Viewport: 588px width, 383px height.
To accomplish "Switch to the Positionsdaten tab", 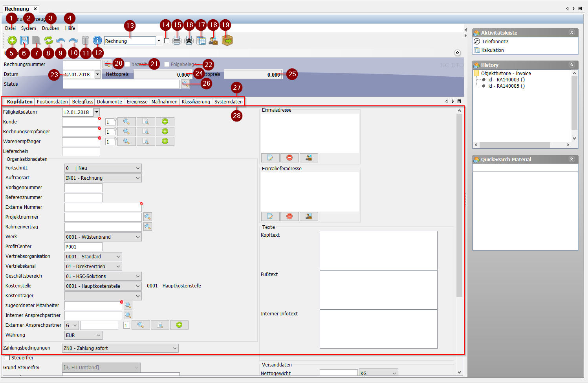I will click(52, 101).
